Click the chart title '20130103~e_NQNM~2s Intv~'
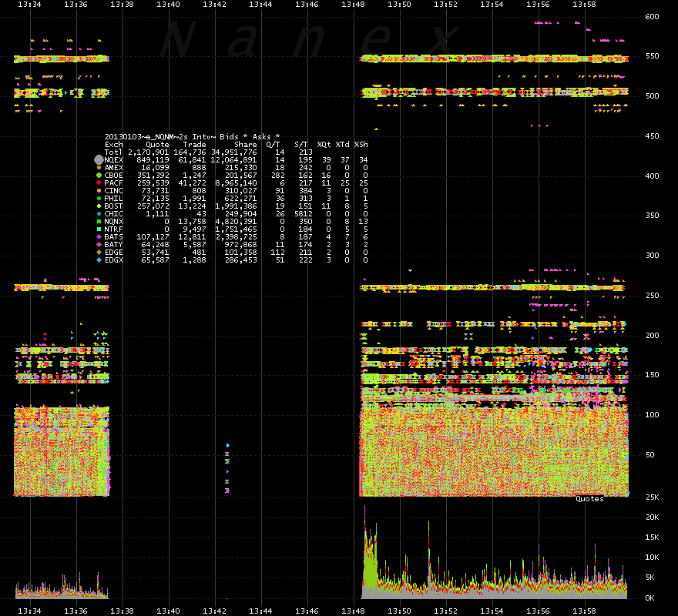The height and width of the screenshot is (616, 678). point(160,137)
